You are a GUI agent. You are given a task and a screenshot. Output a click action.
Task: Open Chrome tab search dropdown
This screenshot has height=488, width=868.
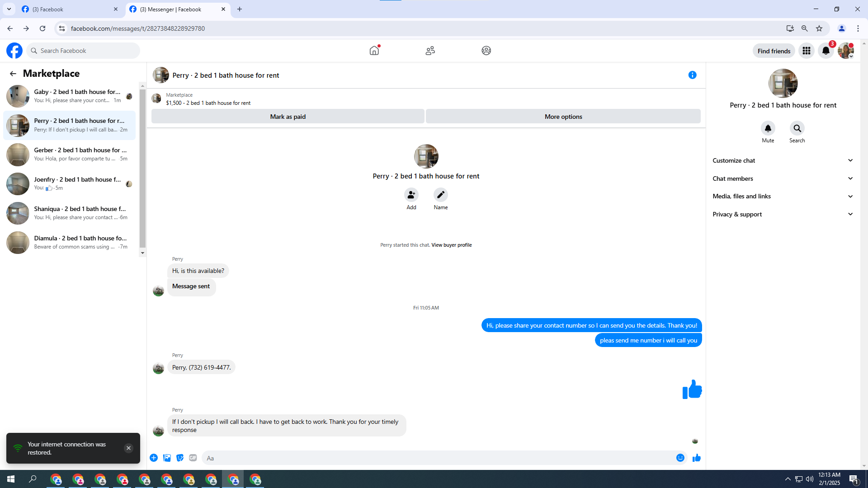(9, 9)
